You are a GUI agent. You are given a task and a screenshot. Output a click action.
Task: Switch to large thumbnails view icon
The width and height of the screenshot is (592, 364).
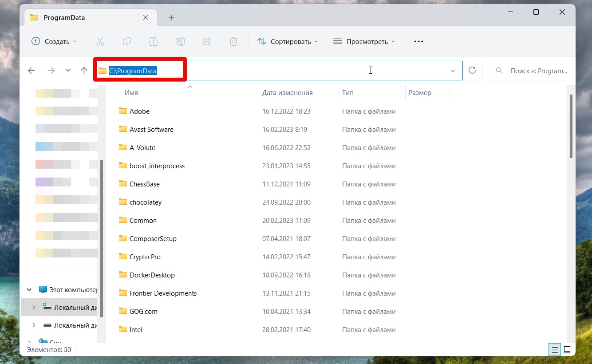point(567,350)
